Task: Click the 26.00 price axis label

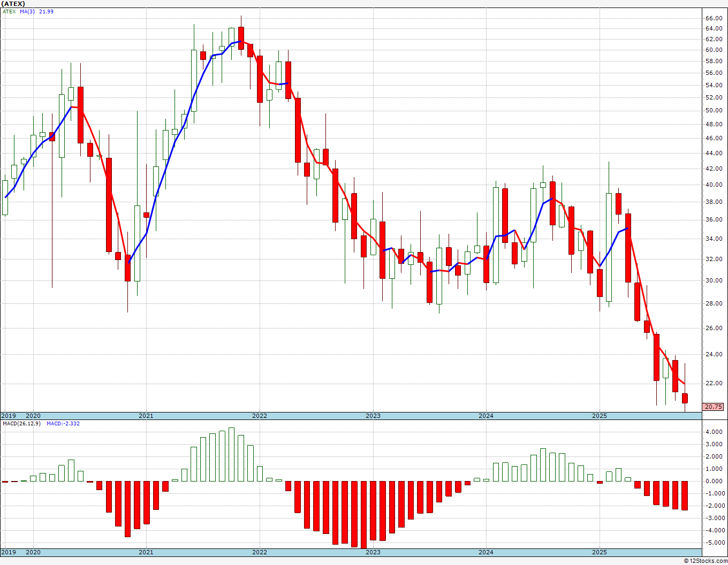Action: [x=714, y=328]
